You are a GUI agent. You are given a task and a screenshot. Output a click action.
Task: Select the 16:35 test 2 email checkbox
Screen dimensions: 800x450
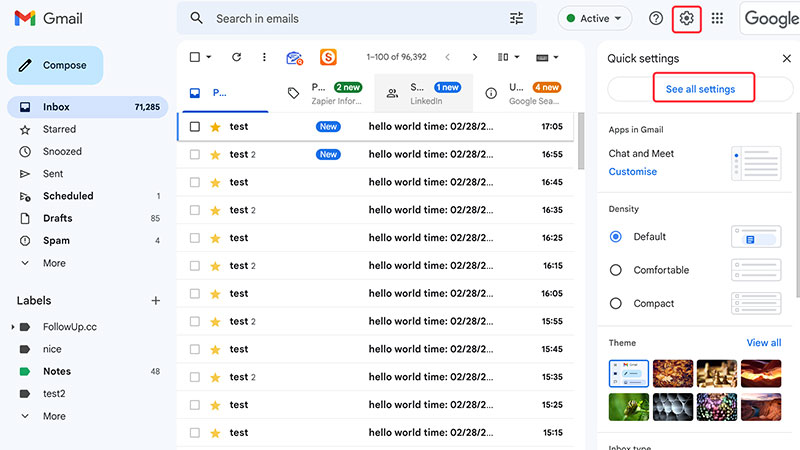pyautogui.click(x=194, y=210)
